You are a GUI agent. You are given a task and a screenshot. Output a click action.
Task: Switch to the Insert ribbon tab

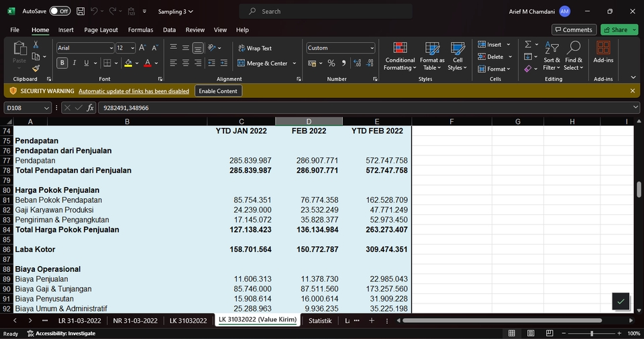pos(66,29)
